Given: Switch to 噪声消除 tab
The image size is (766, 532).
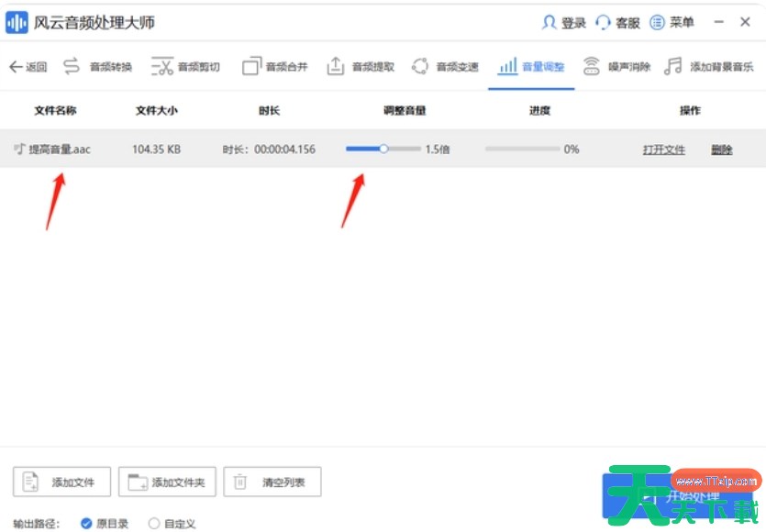Looking at the screenshot, I should click(x=616, y=66).
